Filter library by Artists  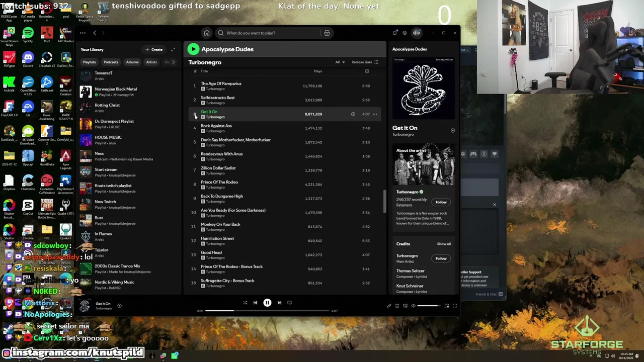pos(151,62)
